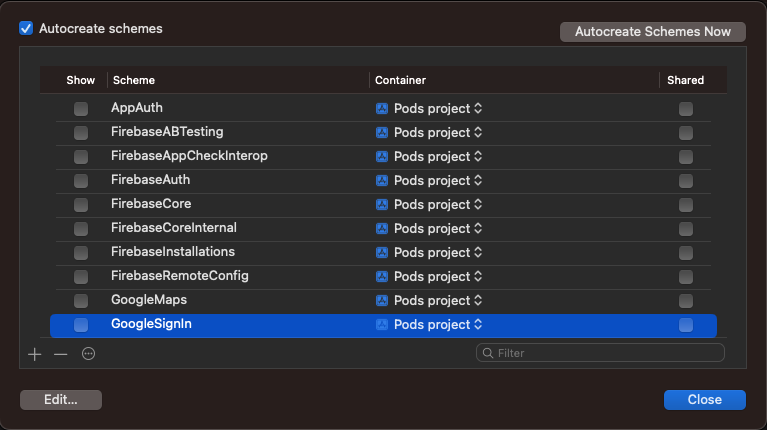Click the Pods project icon in FirebaseAppCheckInterop row
This screenshot has width=767, height=430.
point(382,157)
